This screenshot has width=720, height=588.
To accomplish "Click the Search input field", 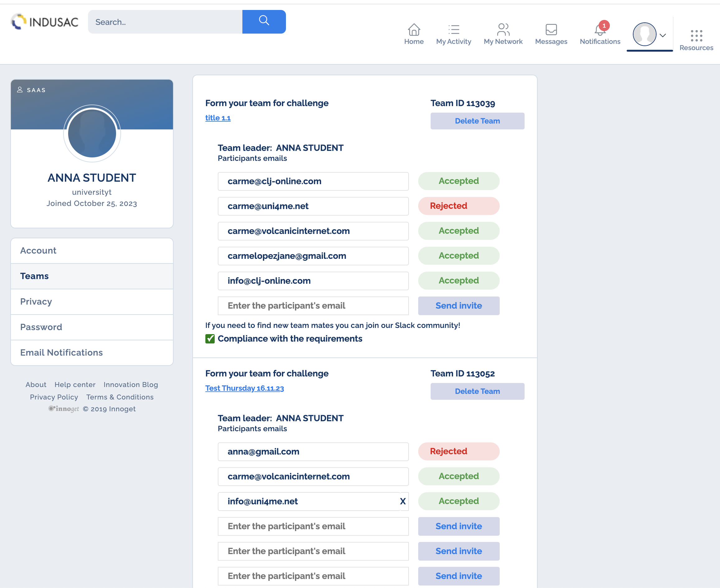I will pyautogui.click(x=165, y=22).
